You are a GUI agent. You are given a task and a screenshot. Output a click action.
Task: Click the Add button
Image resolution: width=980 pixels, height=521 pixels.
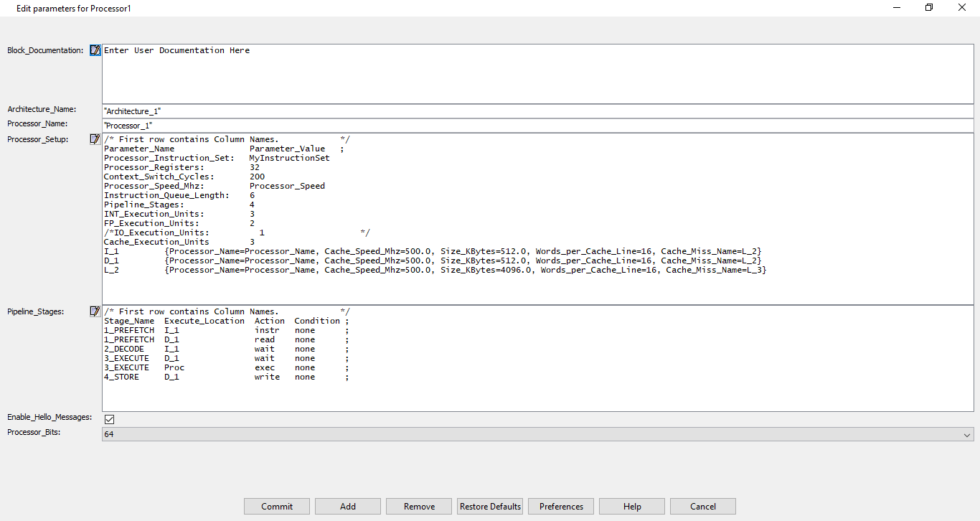coord(348,506)
